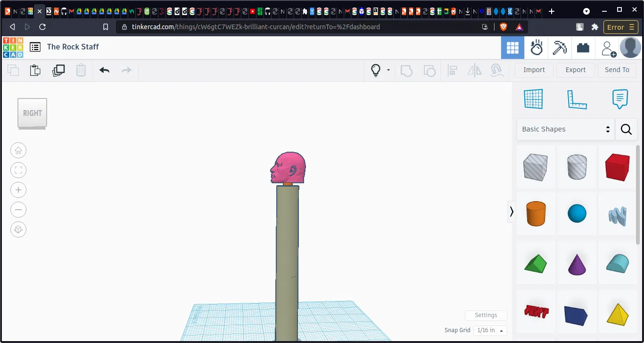Select the pink head model
Viewport: 644px width, 343px height.
click(288, 167)
